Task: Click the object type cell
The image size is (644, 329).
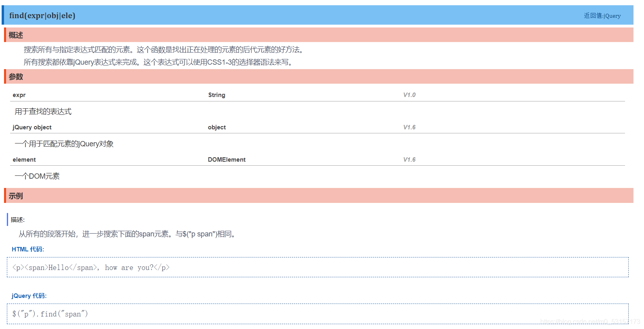Action: (217, 127)
